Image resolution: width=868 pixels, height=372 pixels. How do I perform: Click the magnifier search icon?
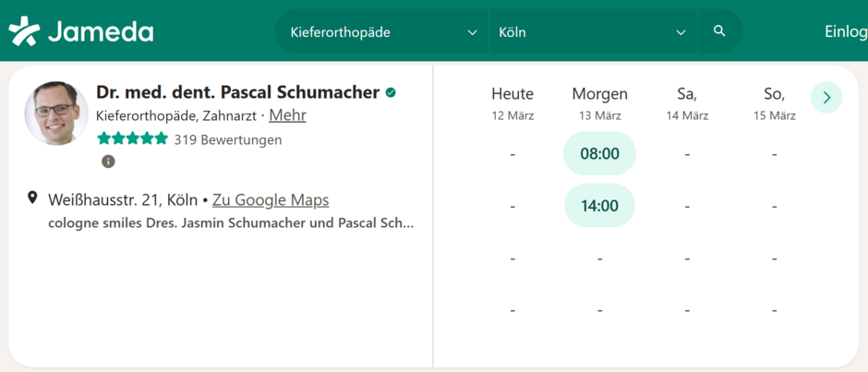[719, 31]
